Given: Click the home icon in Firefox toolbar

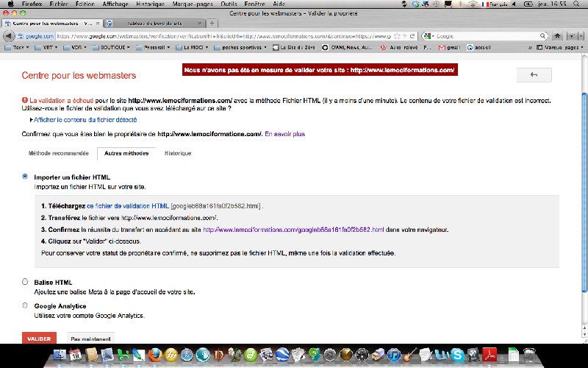Looking at the screenshot, I should (x=557, y=36).
